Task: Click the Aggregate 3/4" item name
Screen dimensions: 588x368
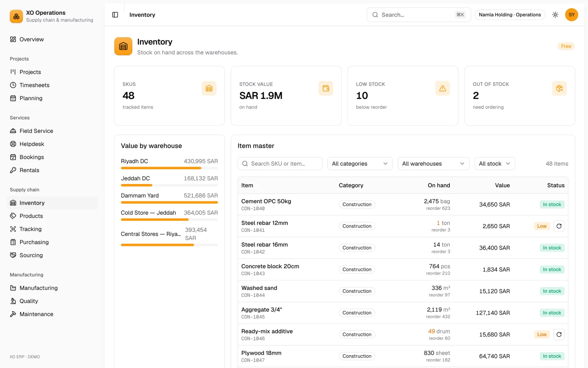Action: pyautogui.click(x=262, y=310)
